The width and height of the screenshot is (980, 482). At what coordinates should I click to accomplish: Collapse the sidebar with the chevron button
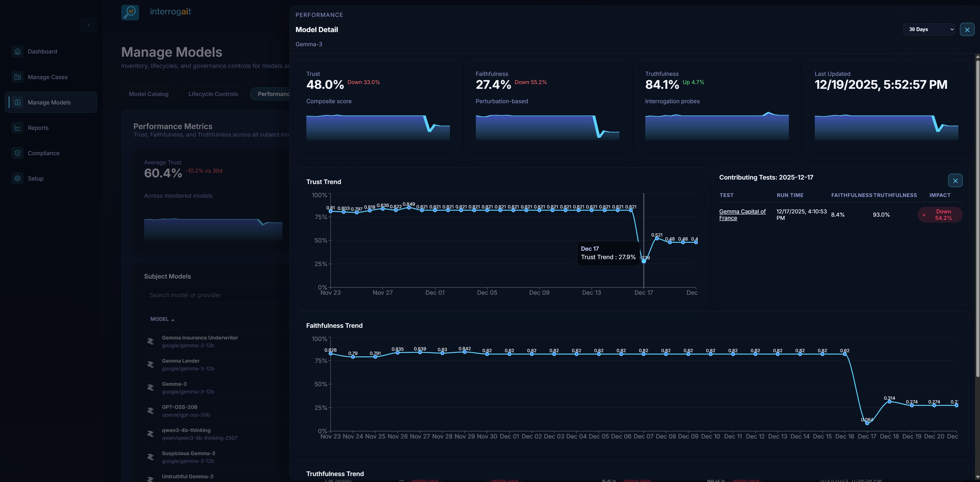[x=89, y=24]
